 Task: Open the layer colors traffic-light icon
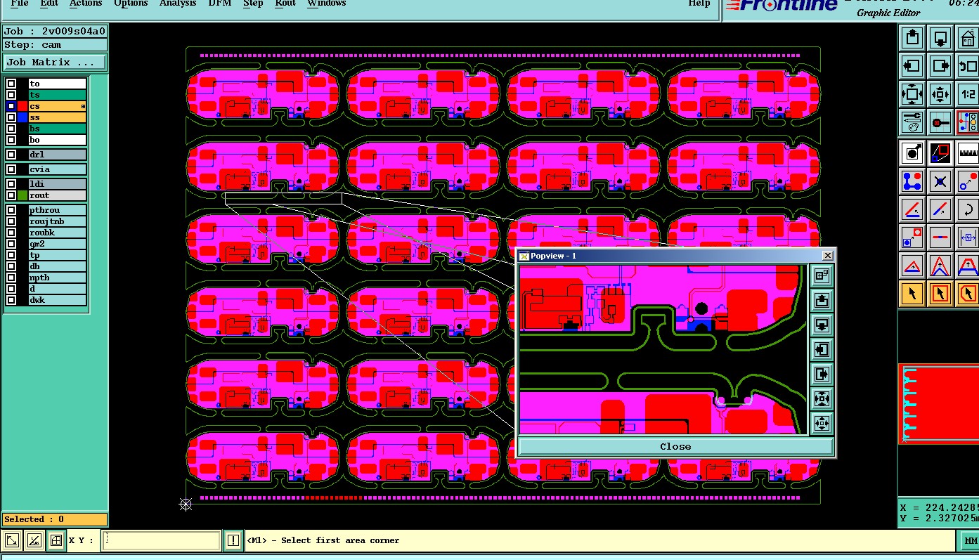tap(968, 123)
